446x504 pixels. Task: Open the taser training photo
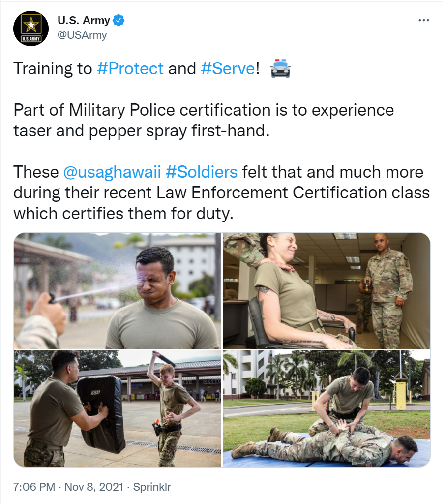(326, 290)
